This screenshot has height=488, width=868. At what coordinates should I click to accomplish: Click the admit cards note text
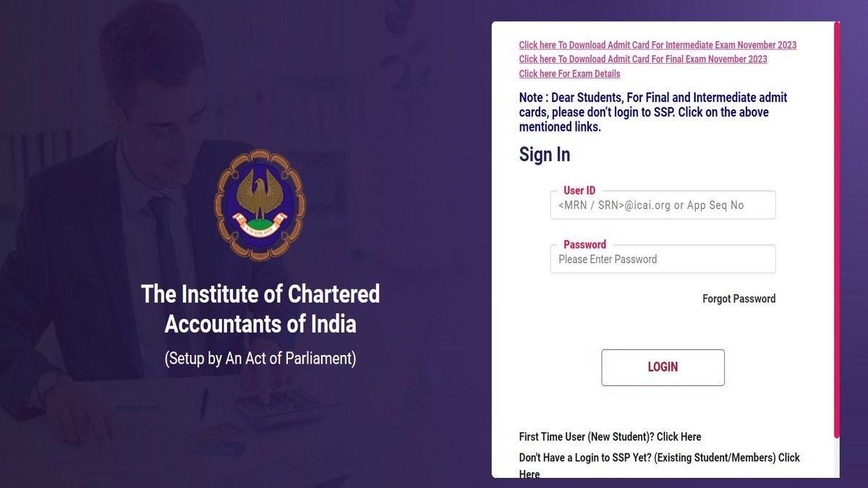[x=652, y=112]
